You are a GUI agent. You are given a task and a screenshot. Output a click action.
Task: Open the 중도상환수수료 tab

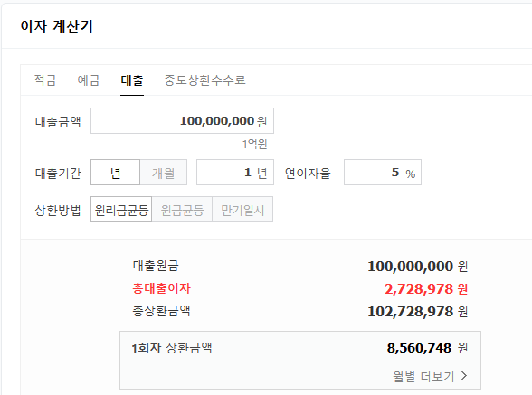point(204,80)
